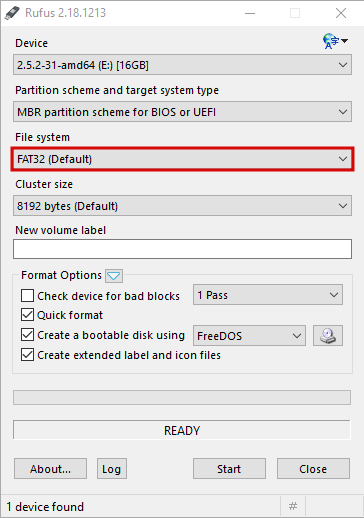Expand Partition scheme and target system dropdown
Image resolution: width=364 pixels, height=518 pixels.
tap(182, 112)
